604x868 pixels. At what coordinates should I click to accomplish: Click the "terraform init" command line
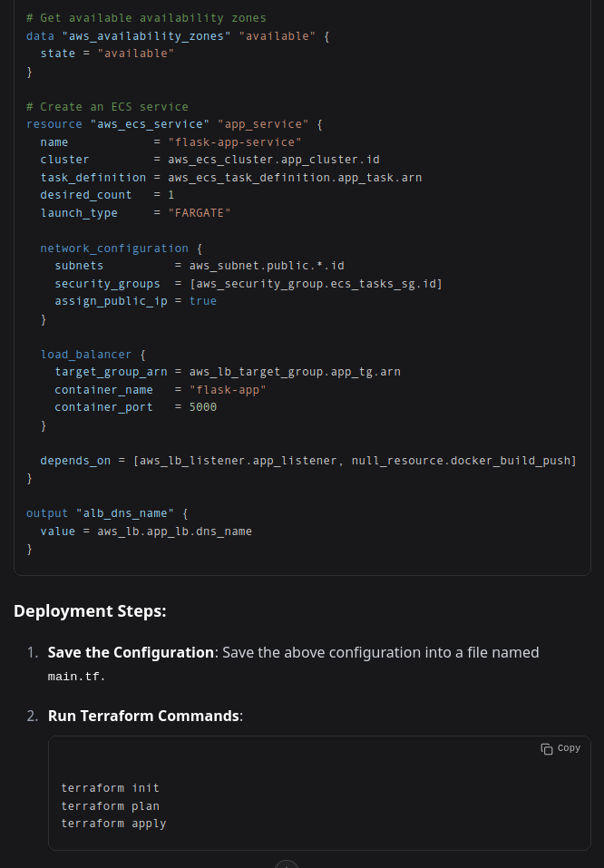108,787
